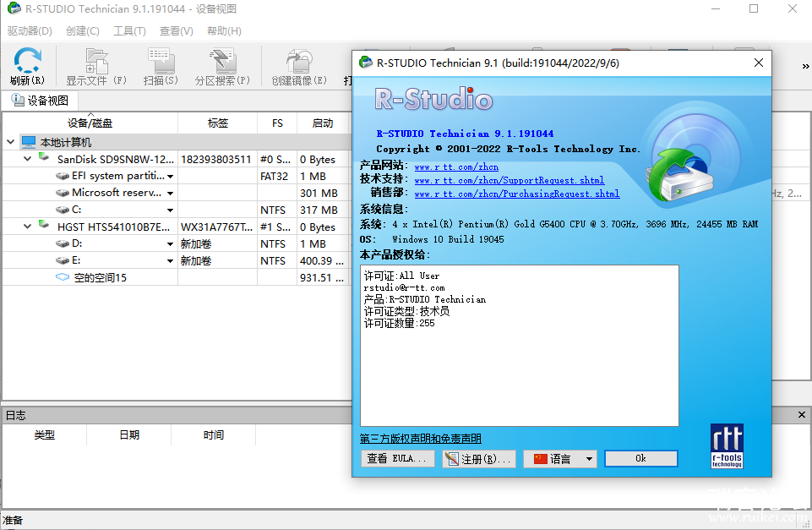This screenshot has height=530, width=812.
Task: Open the 帮助(H) menu
Action: coord(224,31)
